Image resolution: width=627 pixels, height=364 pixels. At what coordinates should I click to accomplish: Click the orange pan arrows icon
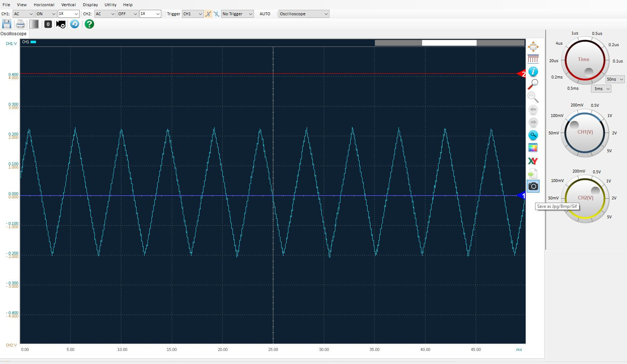pos(533,46)
